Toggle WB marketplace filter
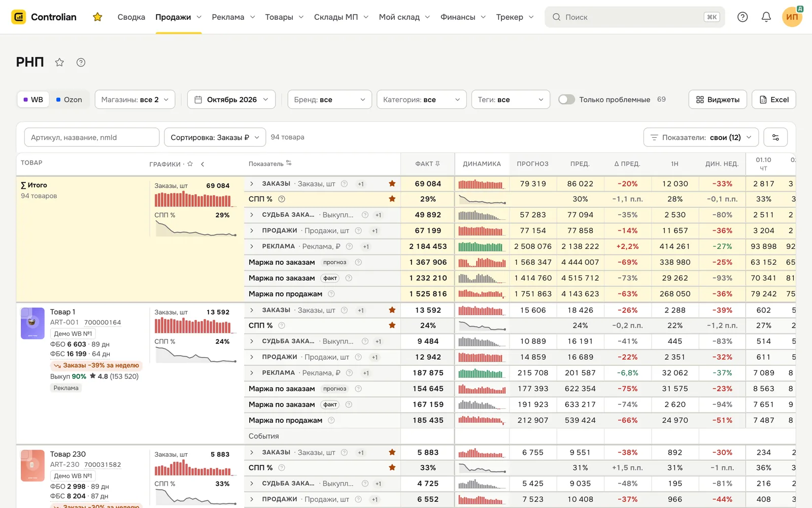The height and width of the screenshot is (508, 812). click(x=33, y=100)
